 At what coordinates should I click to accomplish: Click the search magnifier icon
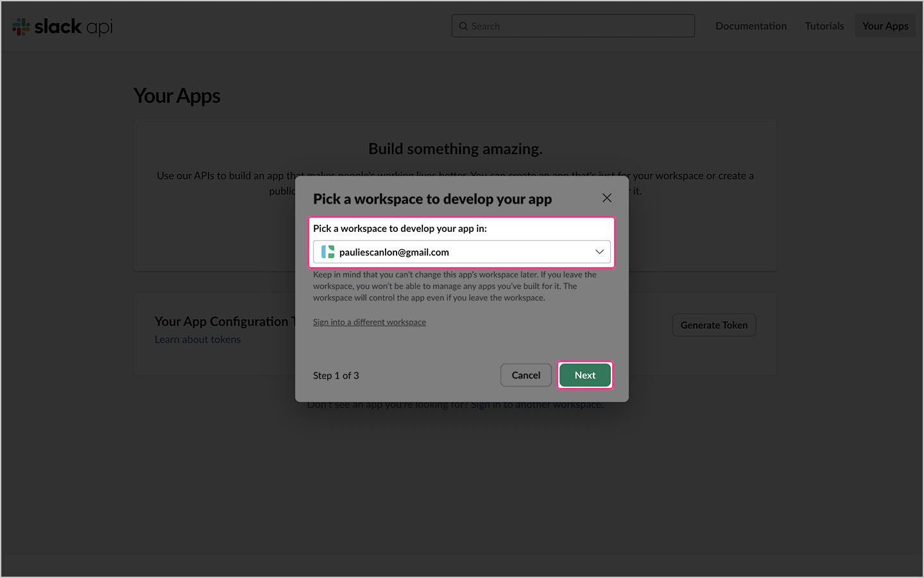(x=463, y=26)
